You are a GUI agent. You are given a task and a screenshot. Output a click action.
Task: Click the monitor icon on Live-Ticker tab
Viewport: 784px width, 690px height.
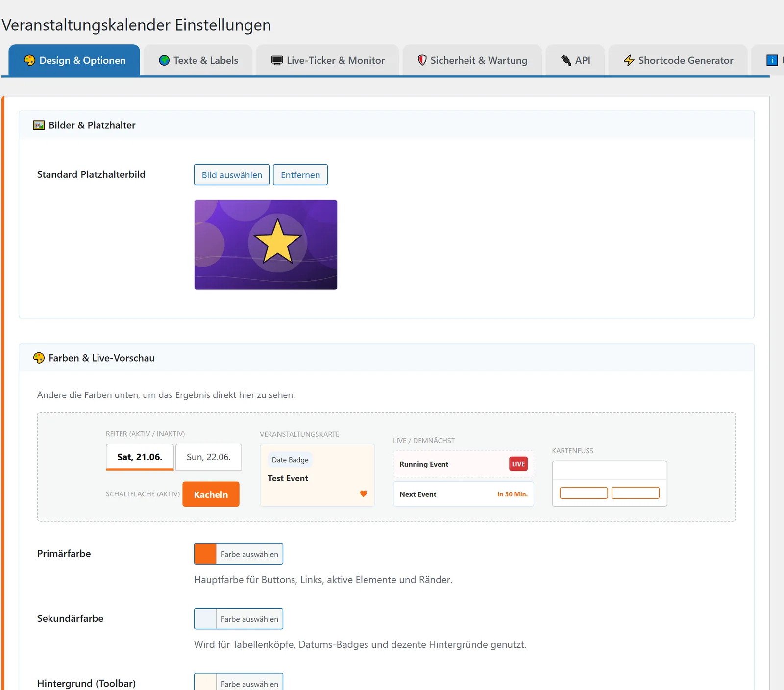tap(277, 60)
